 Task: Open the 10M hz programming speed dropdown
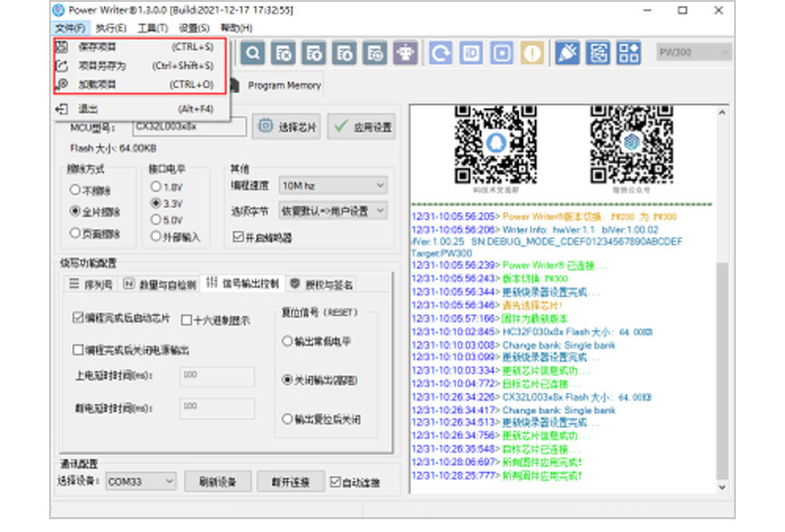(334, 186)
